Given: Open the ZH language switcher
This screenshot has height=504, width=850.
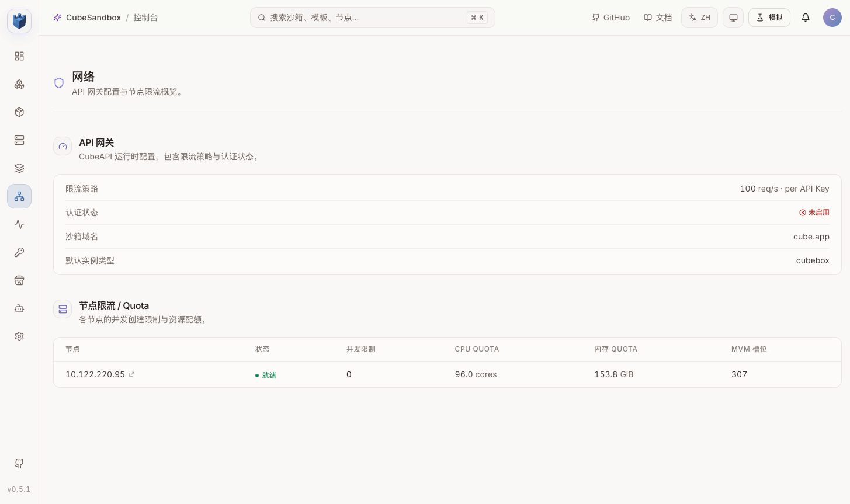Looking at the screenshot, I should click(x=699, y=18).
